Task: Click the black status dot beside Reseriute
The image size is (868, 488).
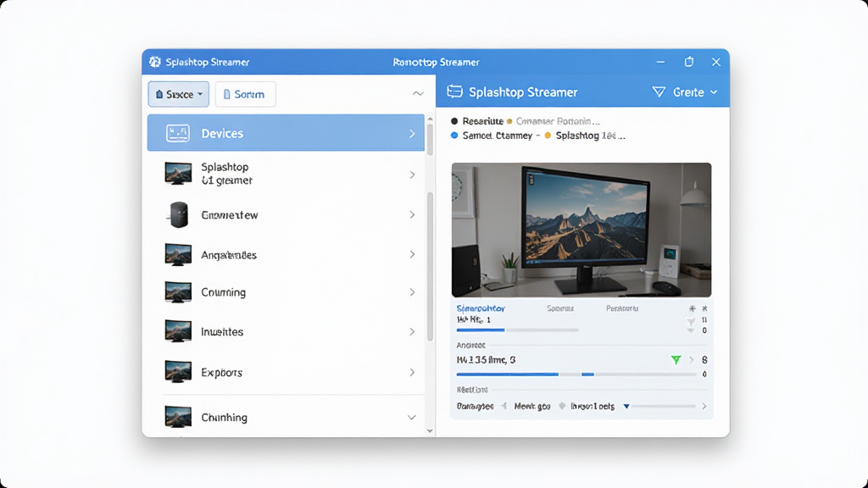Action: tap(454, 120)
